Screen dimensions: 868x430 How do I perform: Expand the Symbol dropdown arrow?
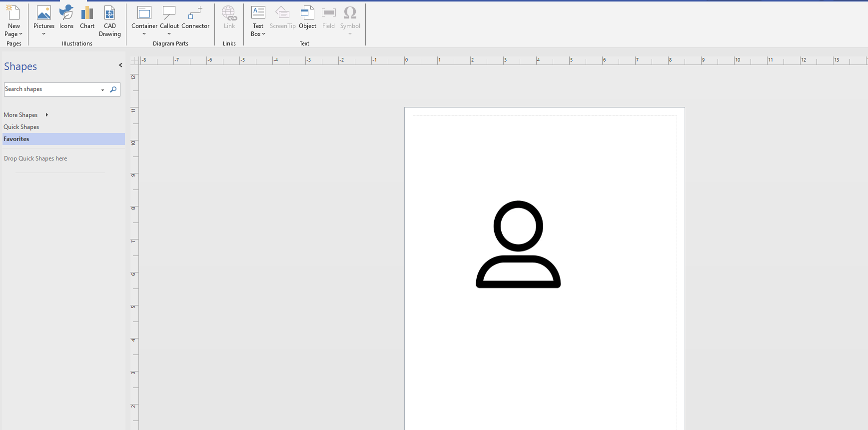350,34
